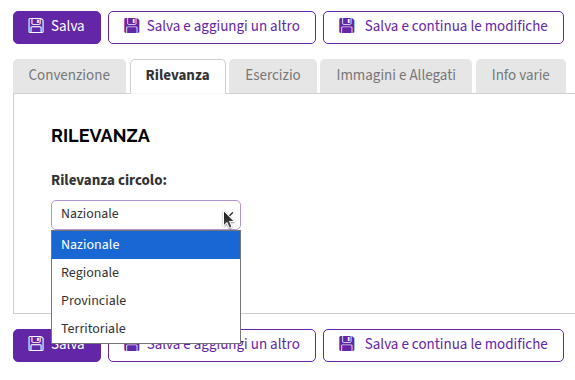
Task: Select Territoriale in the dropdown list
Action: 146,328
